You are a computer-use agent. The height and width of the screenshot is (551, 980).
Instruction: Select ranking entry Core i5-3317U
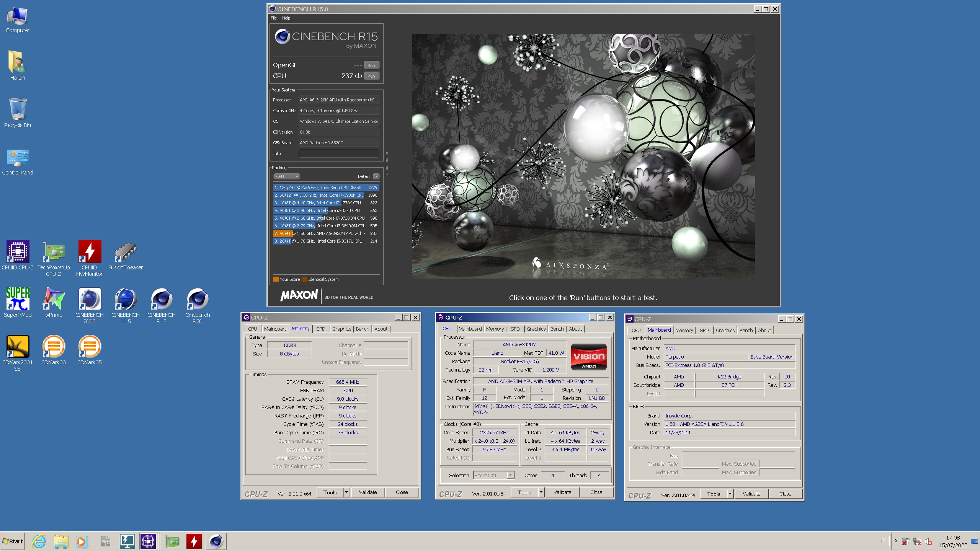326,241
